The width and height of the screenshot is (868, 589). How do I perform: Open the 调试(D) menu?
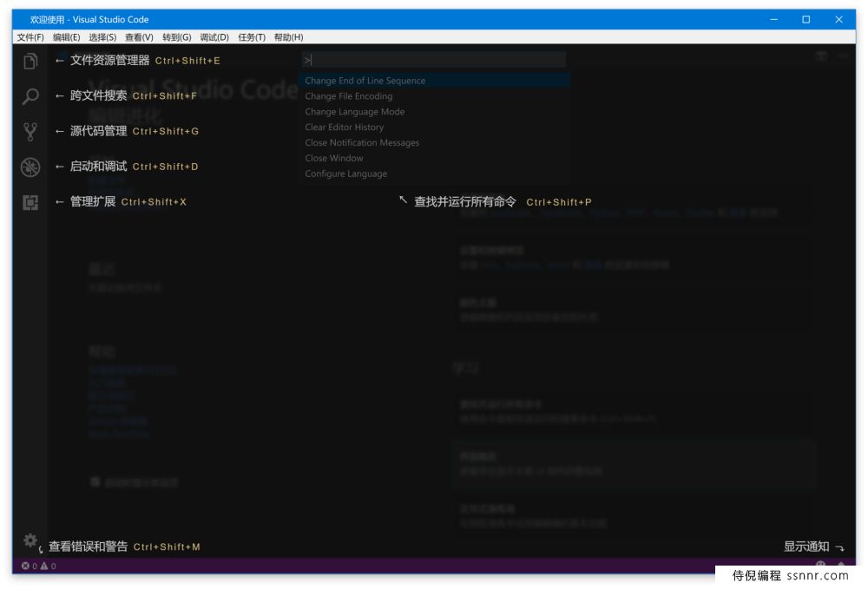click(214, 37)
